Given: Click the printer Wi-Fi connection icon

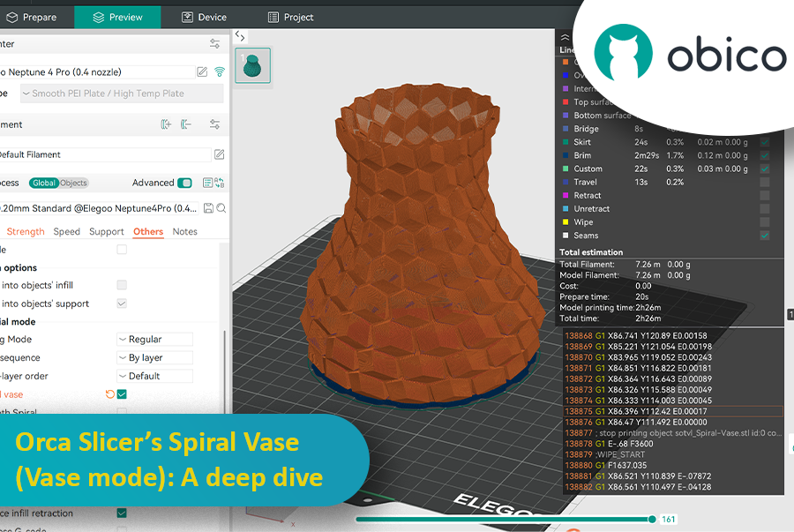Looking at the screenshot, I should pyautogui.click(x=220, y=71).
